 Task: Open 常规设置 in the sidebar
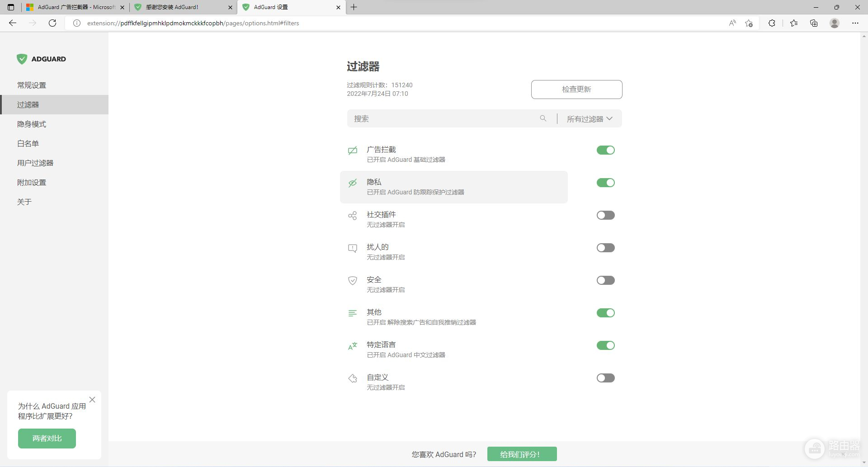pos(54,85)
